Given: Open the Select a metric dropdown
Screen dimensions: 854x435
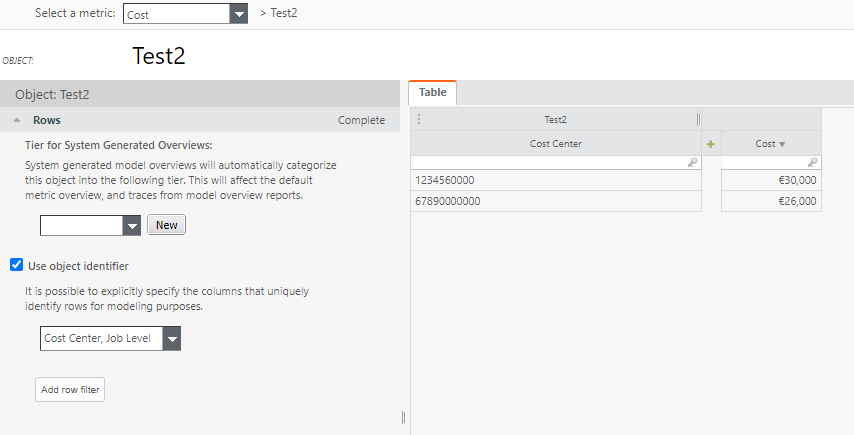Looking at the screenshot, I should [x=238, y=14].
